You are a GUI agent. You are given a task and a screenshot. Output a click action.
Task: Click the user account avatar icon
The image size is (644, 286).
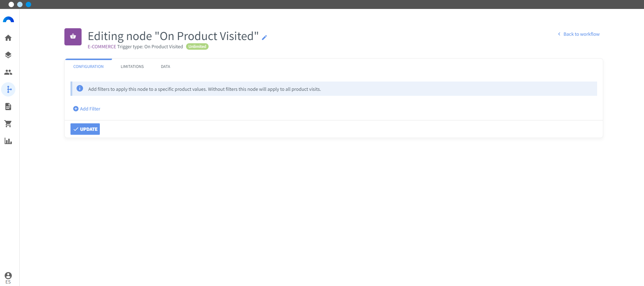click(8, 276)
